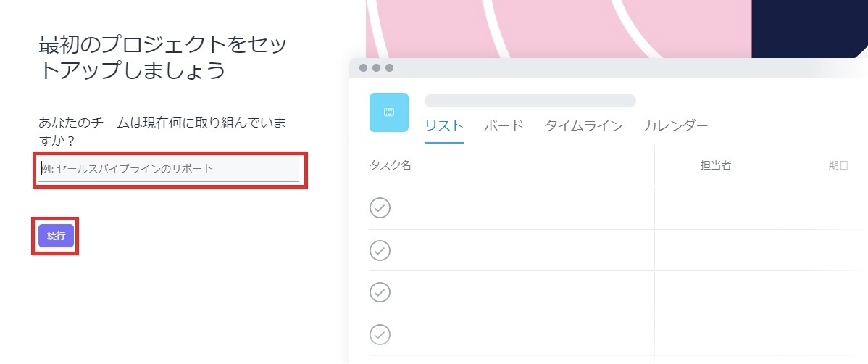Click the 担当者 column header
868x364 pixels.
pos(715,165)
